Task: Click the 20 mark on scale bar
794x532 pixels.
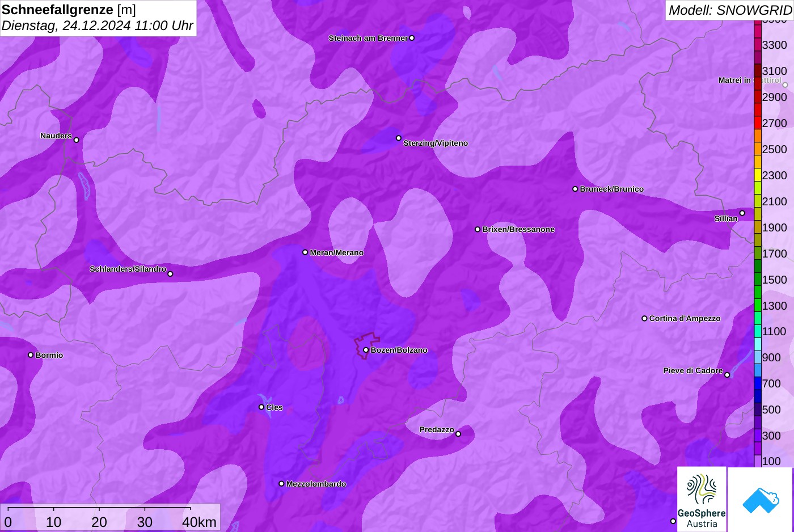Action: [99, 522]
